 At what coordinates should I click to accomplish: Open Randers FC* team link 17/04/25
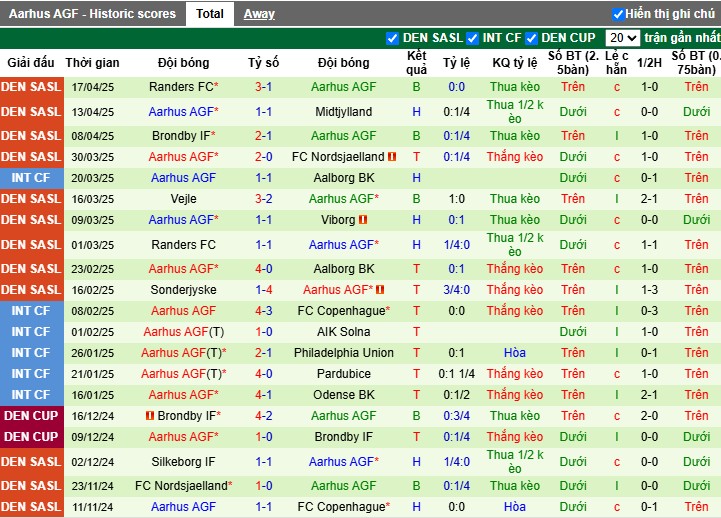point(183,86)
